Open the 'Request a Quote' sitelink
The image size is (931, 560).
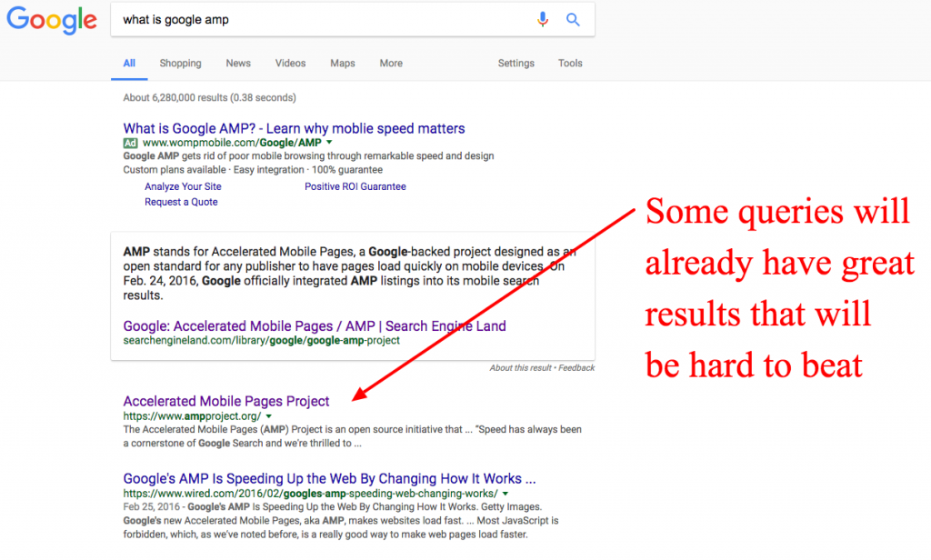181,202
